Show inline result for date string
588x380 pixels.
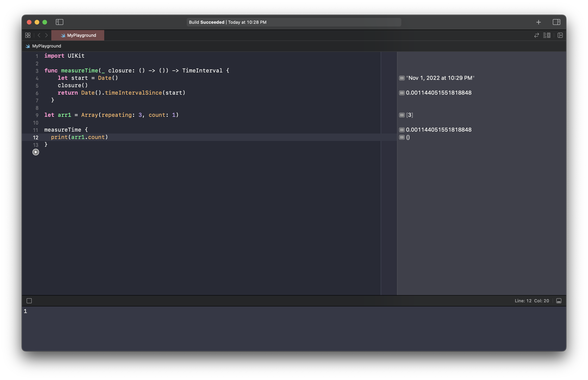tap(402, 78)
